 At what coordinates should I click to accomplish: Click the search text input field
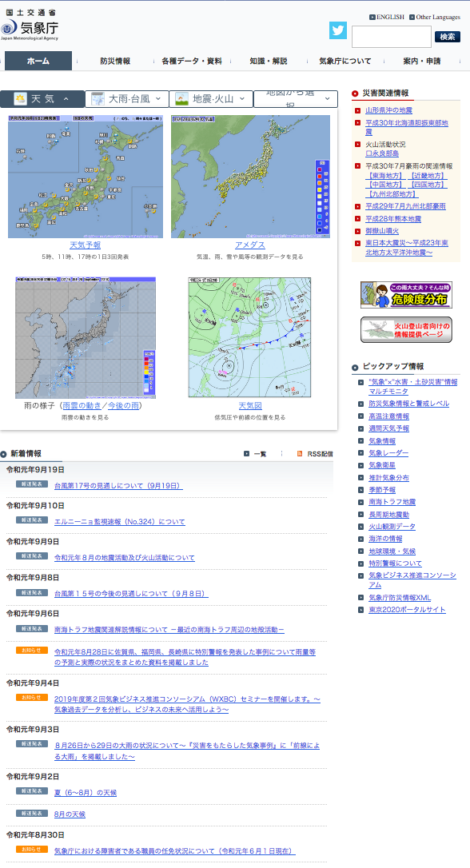(x=392, y=37)
